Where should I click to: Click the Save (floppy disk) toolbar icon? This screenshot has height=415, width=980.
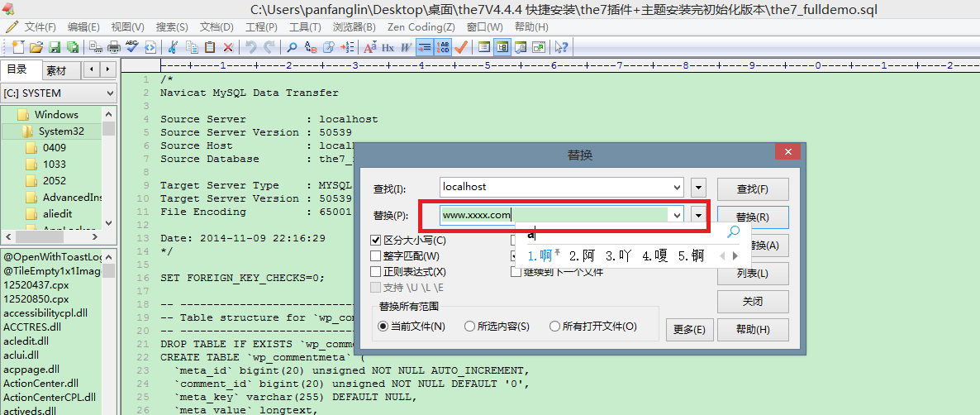pos(55,47)
